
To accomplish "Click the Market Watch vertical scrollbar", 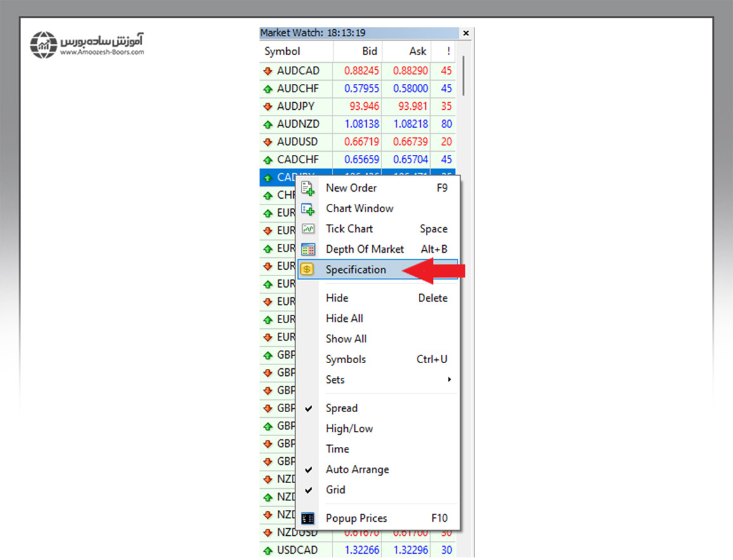I will coord(465,76).
